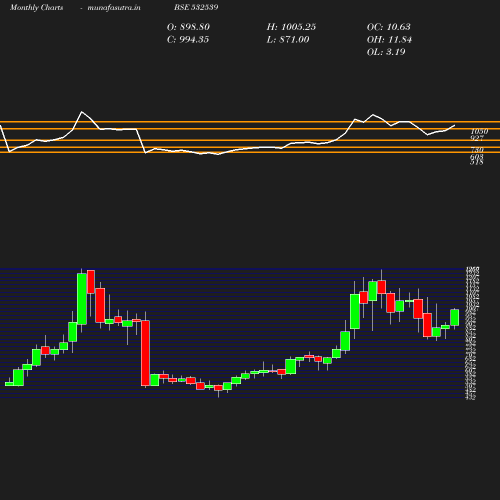Click the high value 'H: 1005.25'
Viewport: 500px width, 500px height.
click(x=291, y=27)
